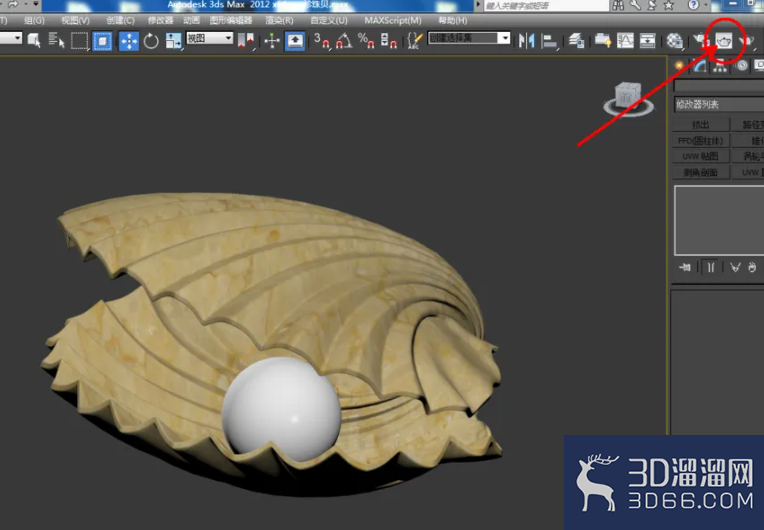Image resolution: width=764 pixels, height=530 pixels.
Task: Activate the Select and Move tool
Action: (x=129, y=41)
